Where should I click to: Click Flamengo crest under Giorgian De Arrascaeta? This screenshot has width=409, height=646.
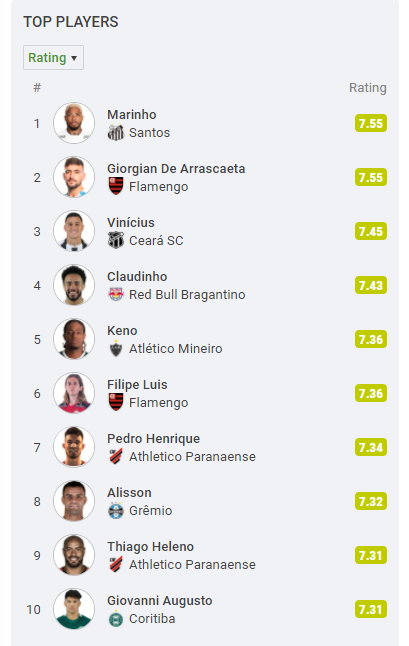(x=116, y=186)
